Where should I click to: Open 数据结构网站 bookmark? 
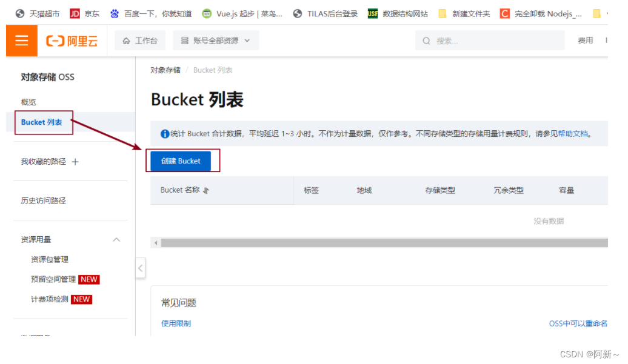point(398,13)
